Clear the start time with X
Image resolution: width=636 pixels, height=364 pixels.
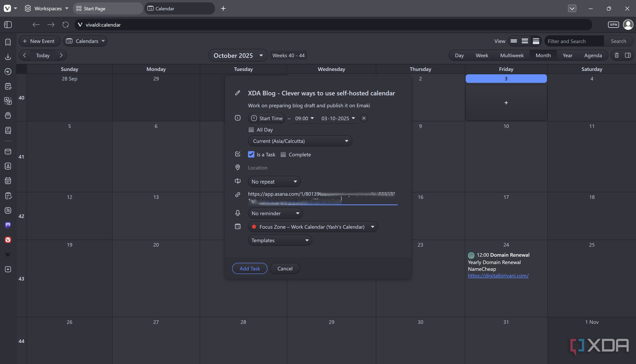pyautogui.click(x=364, y=118)
